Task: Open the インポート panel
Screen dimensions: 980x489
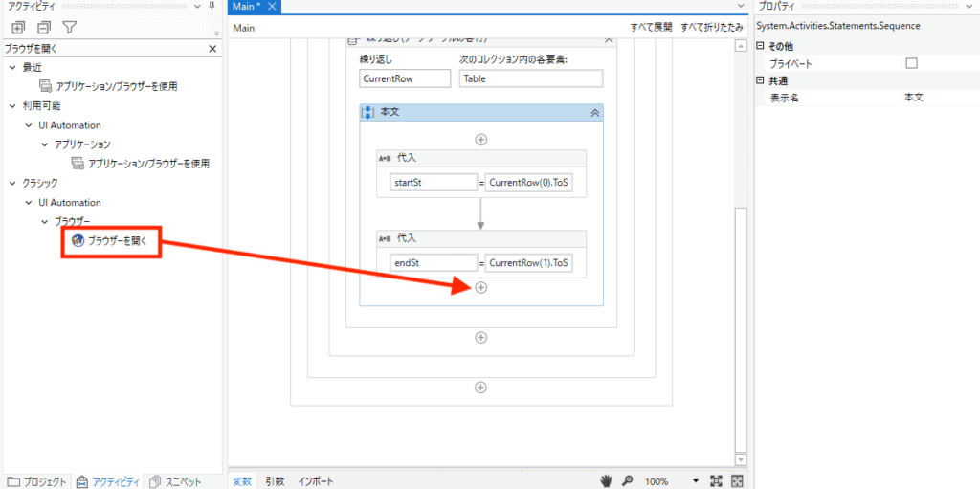Action: click(x=315, y=481)
